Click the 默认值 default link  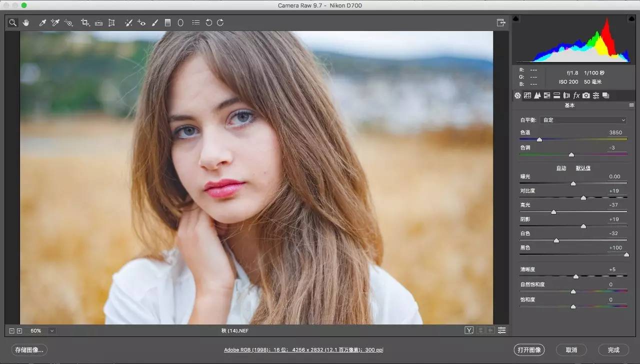[x=583, y=168]
